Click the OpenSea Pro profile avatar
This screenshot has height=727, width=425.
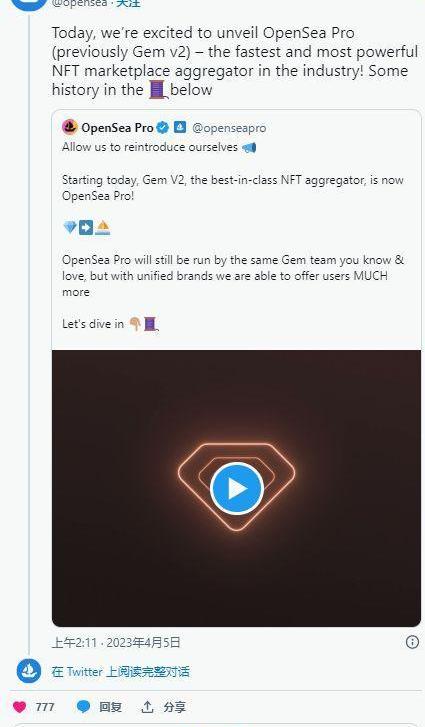point(70,127)
